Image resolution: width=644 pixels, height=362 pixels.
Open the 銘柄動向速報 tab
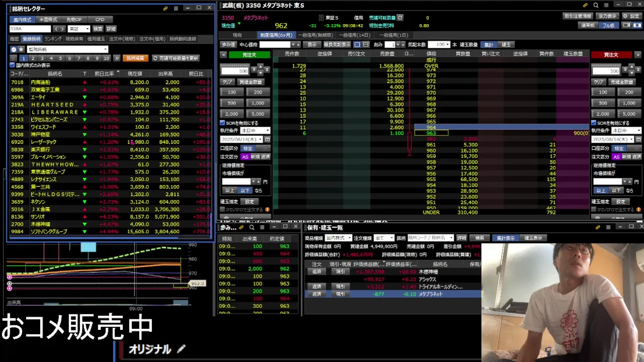point(183,39)
